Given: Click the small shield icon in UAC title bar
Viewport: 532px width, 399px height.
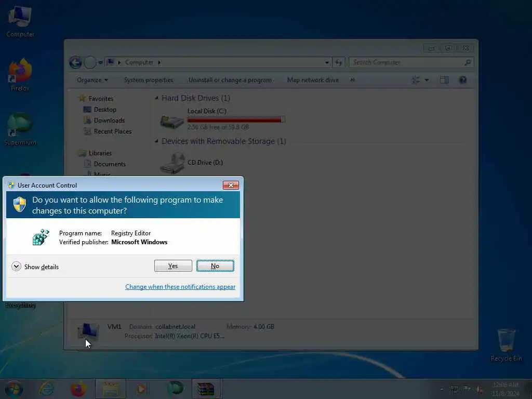Looking at the screenshot, I should 11,185.
